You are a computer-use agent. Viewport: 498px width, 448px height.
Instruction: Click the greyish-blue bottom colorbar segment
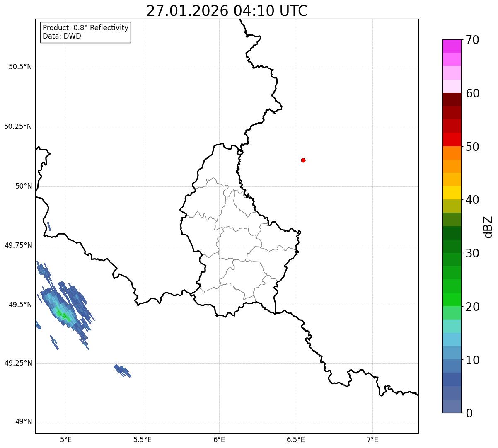tap(452, 406)
